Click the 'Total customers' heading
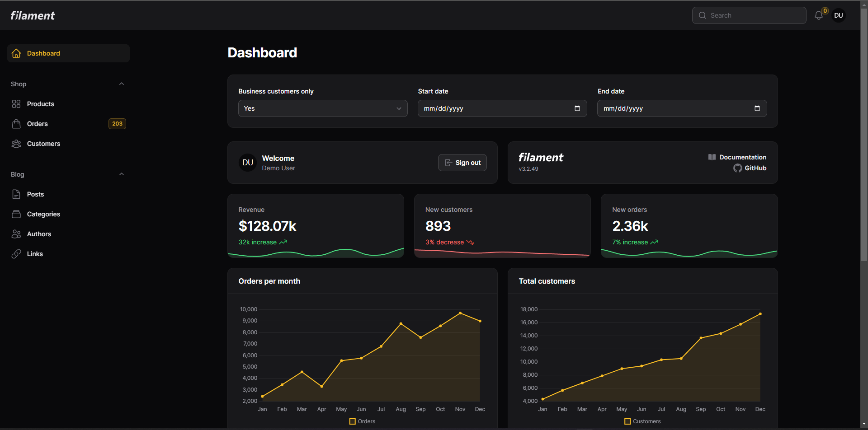Image resolution: width=868 pixels, height=430 pixels. (x=547, y=281)
